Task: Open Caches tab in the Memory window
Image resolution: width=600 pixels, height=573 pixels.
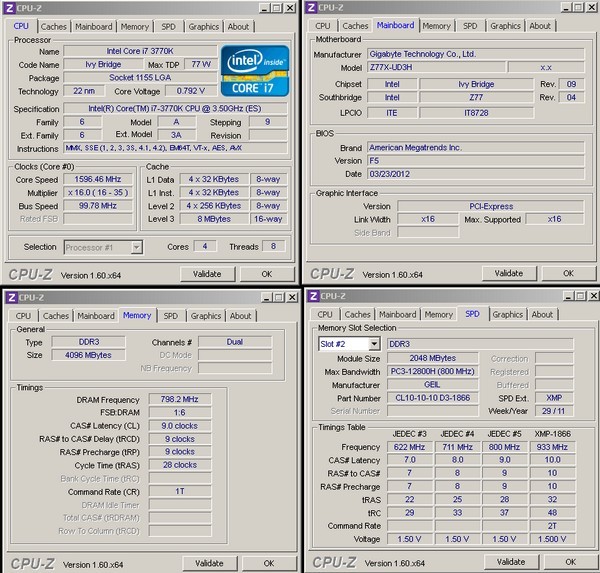Action: coord(56,316)
